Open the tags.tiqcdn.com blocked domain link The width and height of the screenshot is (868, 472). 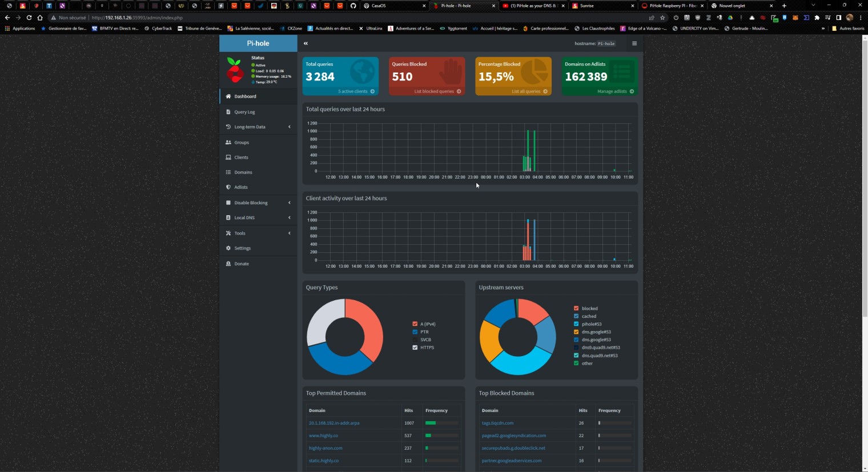tap(497, 423)
